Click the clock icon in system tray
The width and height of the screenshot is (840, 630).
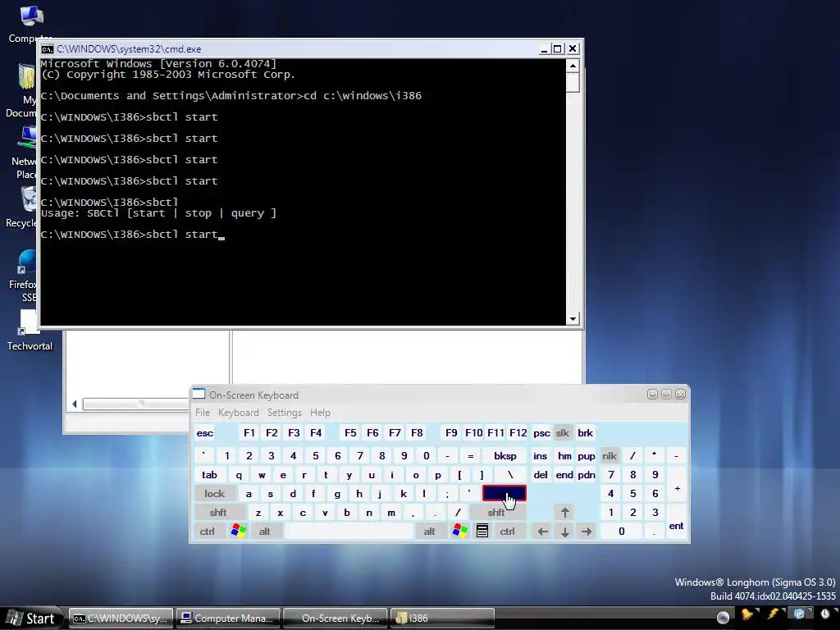[x=824, y=614]
